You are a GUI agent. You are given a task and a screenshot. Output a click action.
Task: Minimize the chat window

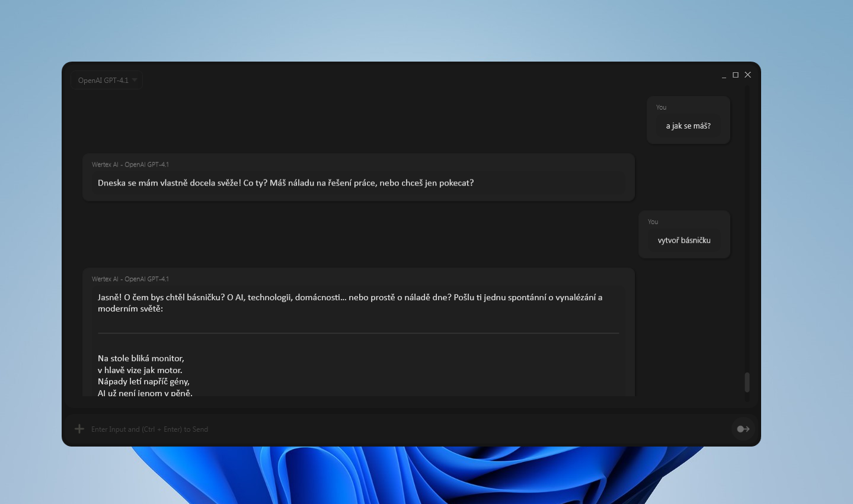[724, 75]
